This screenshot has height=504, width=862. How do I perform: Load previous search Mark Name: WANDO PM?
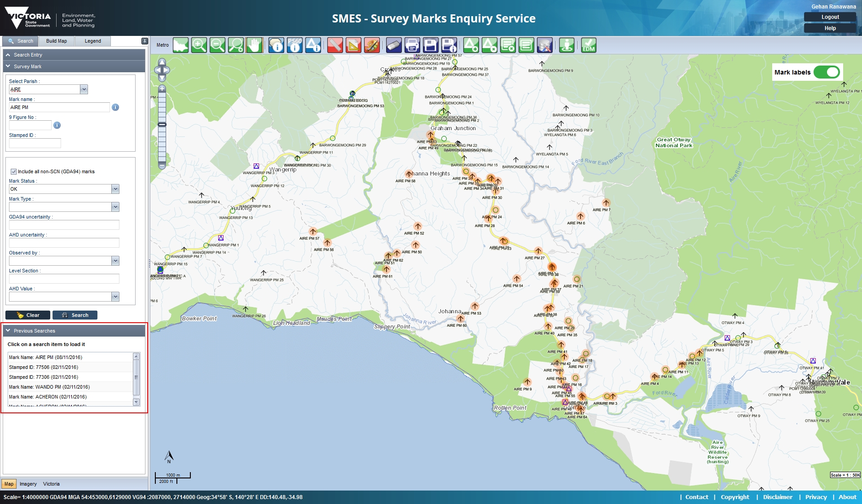(70, 387)
